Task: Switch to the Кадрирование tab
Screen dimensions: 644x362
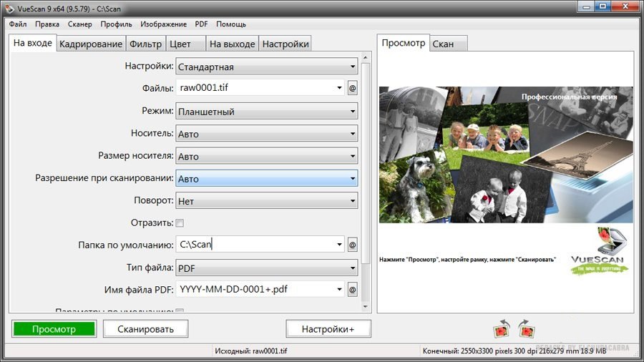Action: (91, 44)
